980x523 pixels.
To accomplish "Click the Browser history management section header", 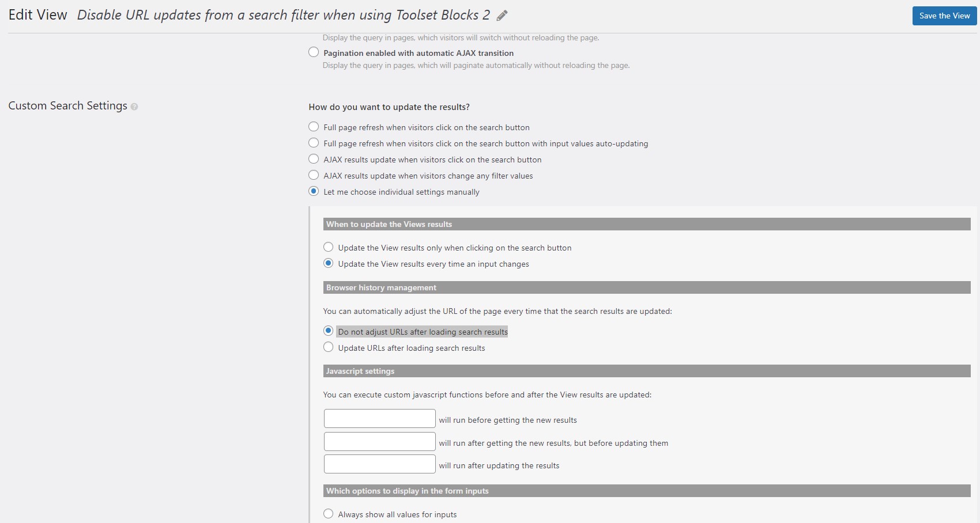I will click(647, 287).
